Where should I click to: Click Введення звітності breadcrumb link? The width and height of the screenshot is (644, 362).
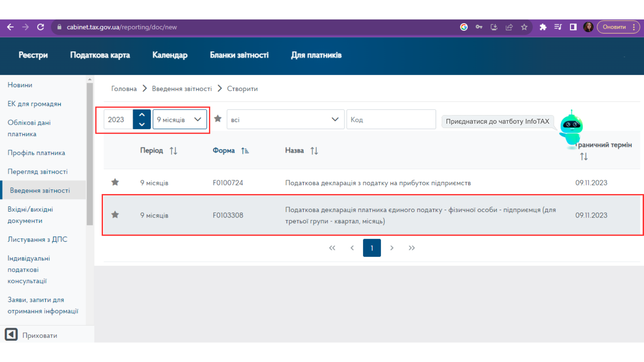[182, 89]
